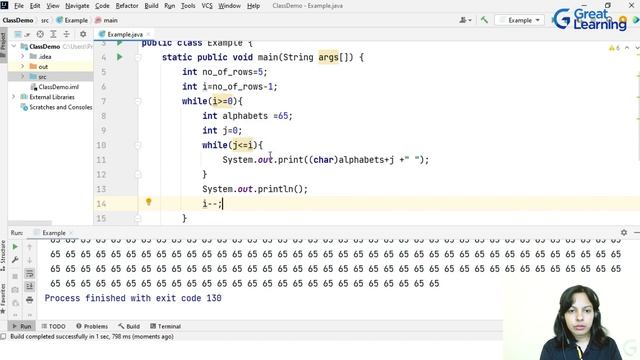640x360 pixels.
Task: Select the ClassDemo.iml file
Action: (x=55, y=87)
